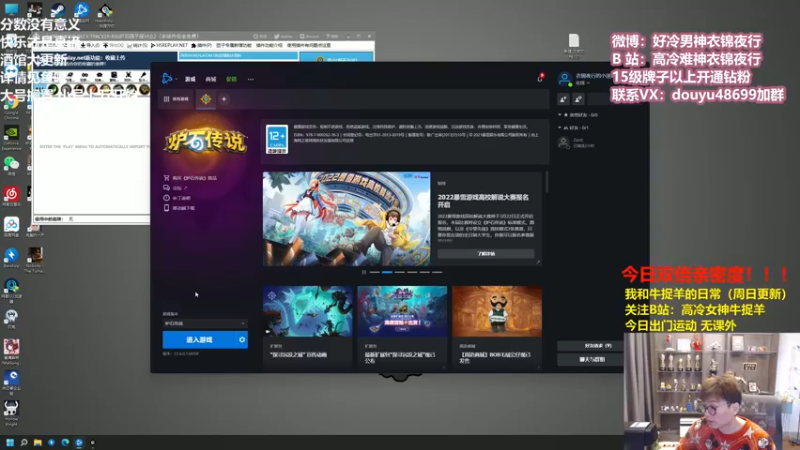Open the notification bell with red badge

[x=540, y=79]
